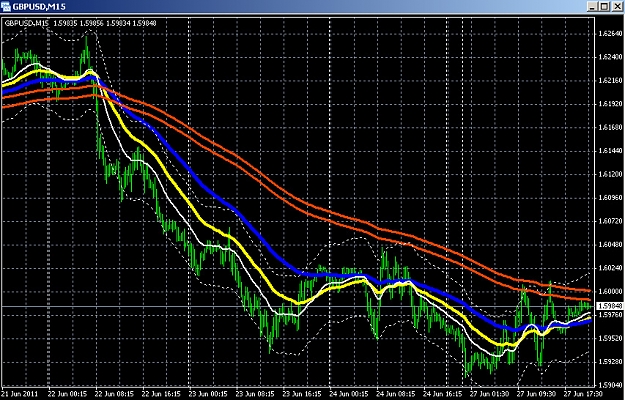The height and width of the screenshot is (400, 625).
Task: Click the 1.60720 price axis label
Action: pyautogui.click(x=610, y=221)
